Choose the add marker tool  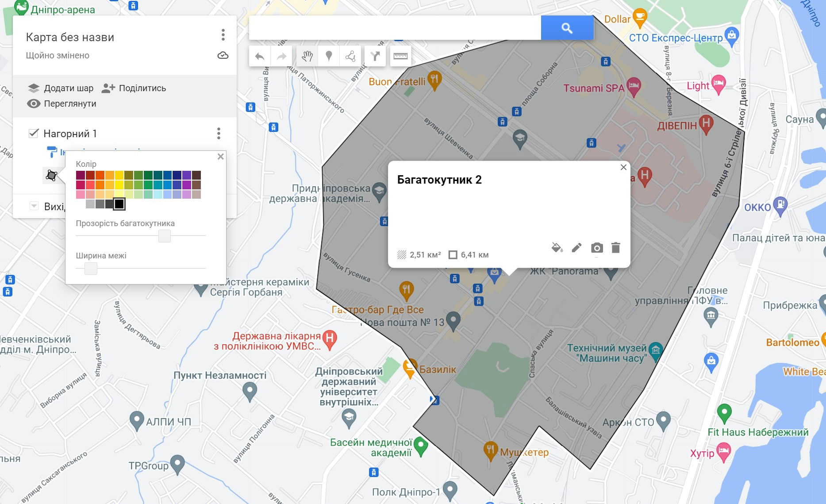(x=329, y=56)
